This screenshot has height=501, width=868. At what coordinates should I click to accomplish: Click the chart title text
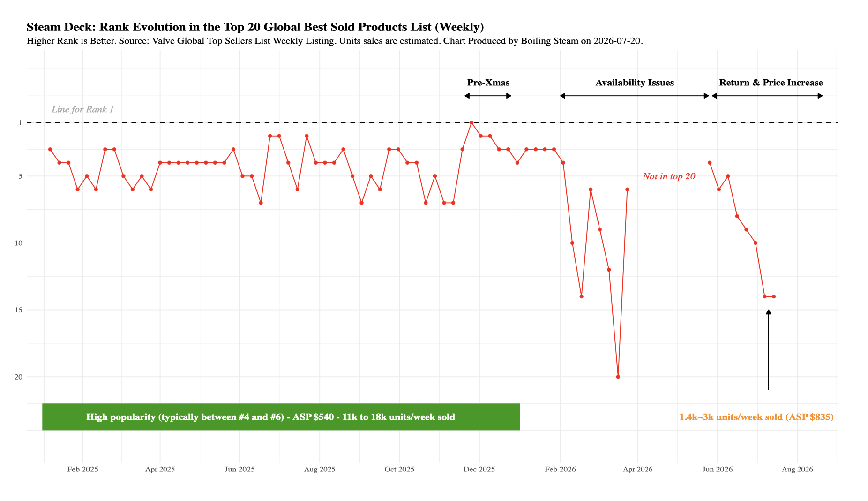pos(255,27)
